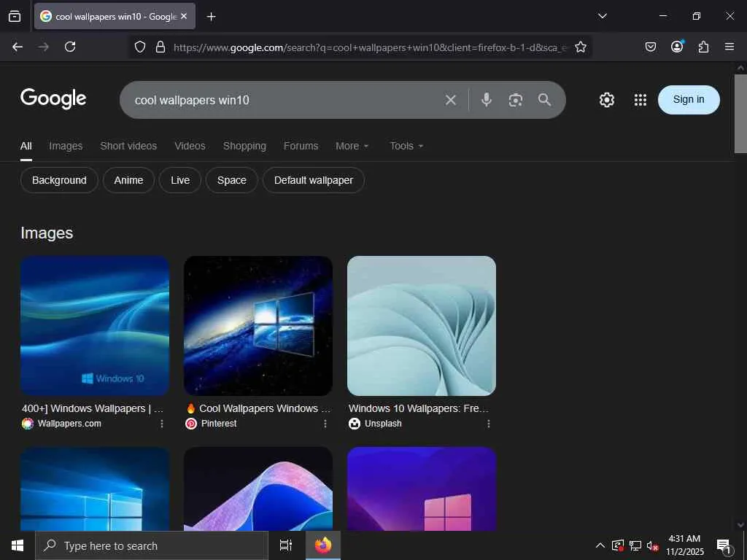Click the Sign in button
The width and height of the screenshot is (747, 560).
pos(689,99)
